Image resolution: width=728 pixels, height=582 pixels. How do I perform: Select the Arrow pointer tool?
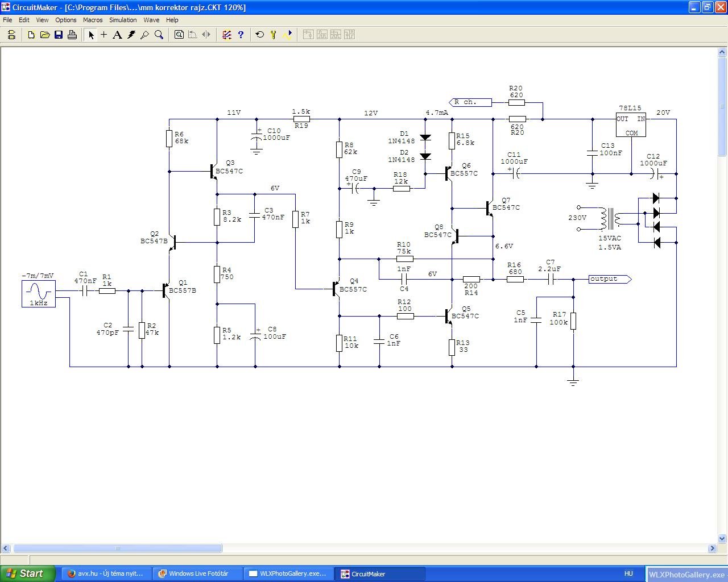[x=90, y=35]
